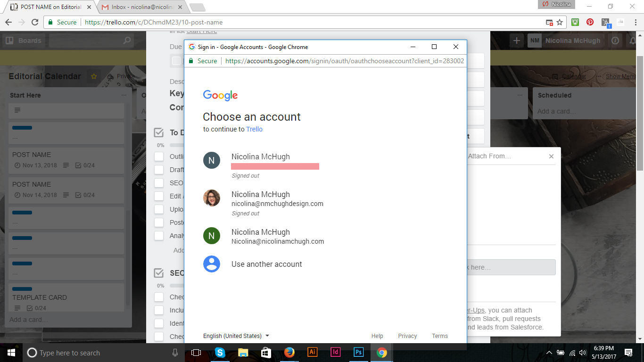Open the POST NAME Nov 14, 2018 card

click(x=66, y=189)
